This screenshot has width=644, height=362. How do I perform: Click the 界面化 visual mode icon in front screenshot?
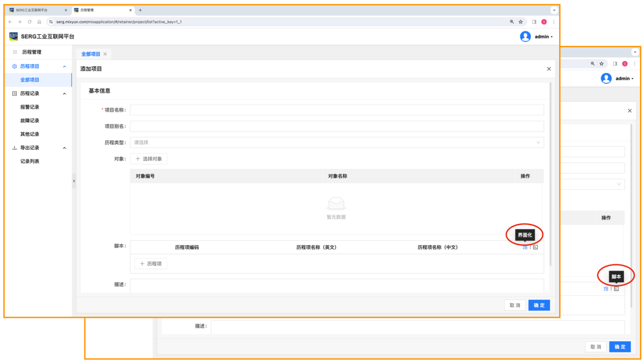[x=525, y=247]
